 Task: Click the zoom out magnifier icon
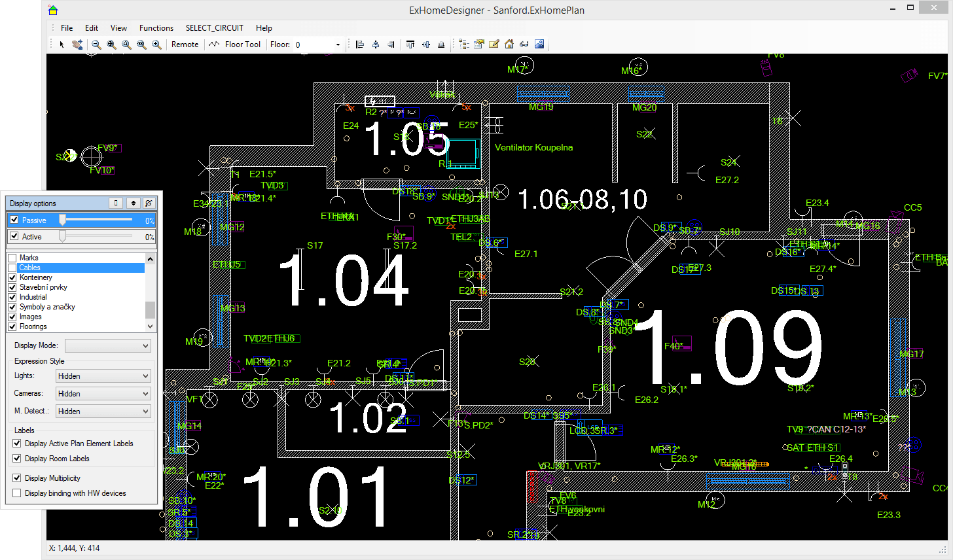(x=96, y=44)
